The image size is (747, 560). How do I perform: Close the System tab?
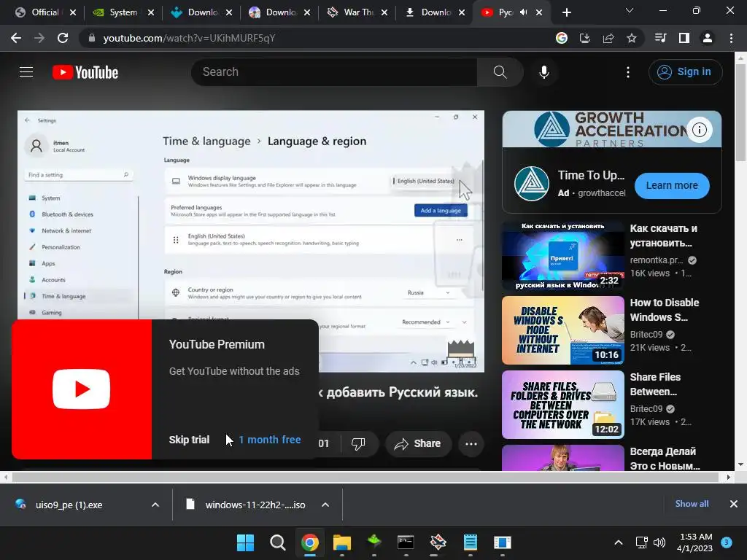click(151, 12)
